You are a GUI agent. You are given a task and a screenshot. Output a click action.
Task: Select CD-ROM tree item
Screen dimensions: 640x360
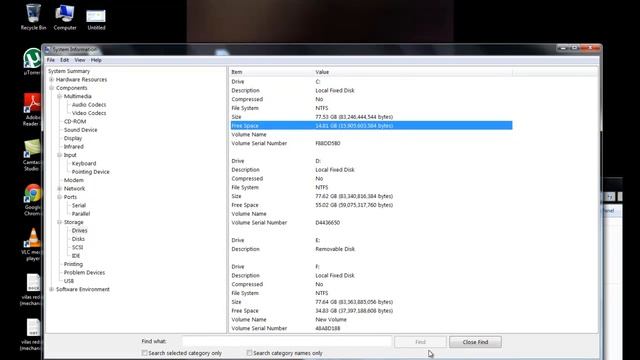(x=75, y=122)
